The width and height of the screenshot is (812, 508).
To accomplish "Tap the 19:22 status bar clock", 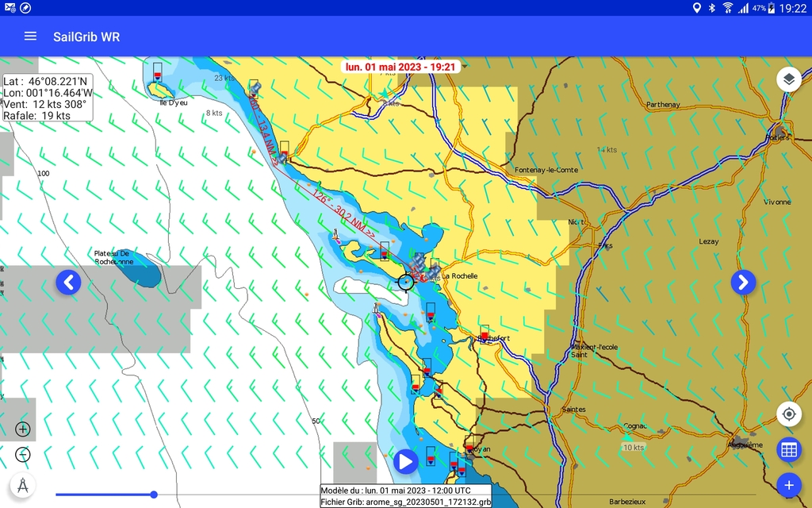I will coord(793,8).
